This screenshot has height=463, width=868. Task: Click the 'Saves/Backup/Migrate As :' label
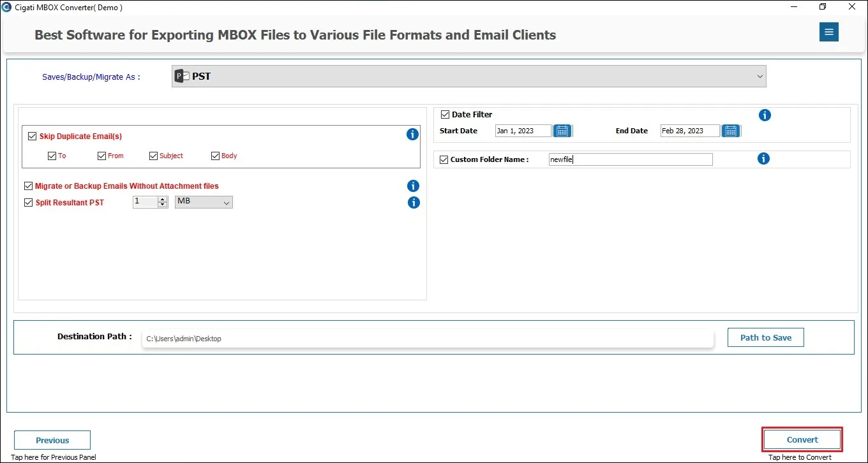tap(91, 77)
